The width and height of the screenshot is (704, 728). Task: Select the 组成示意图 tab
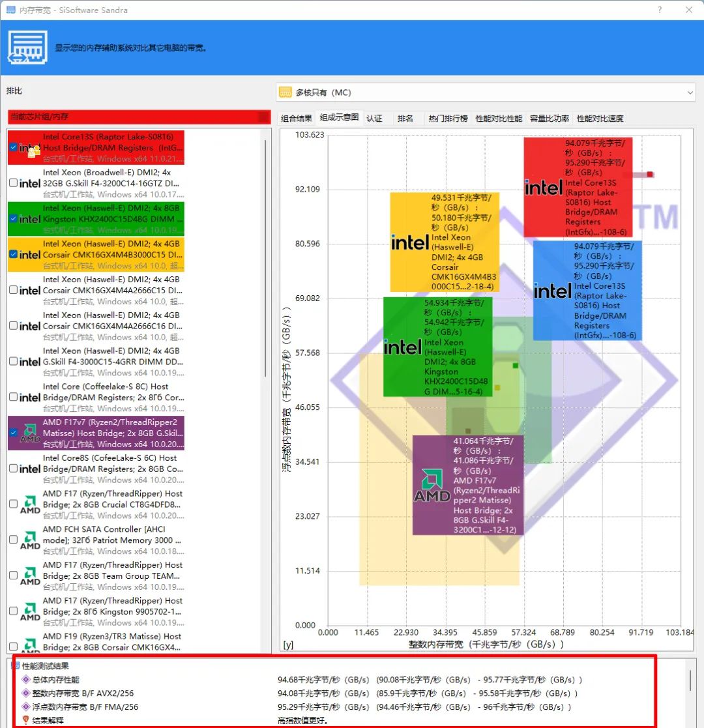click(x=339, y=117)
